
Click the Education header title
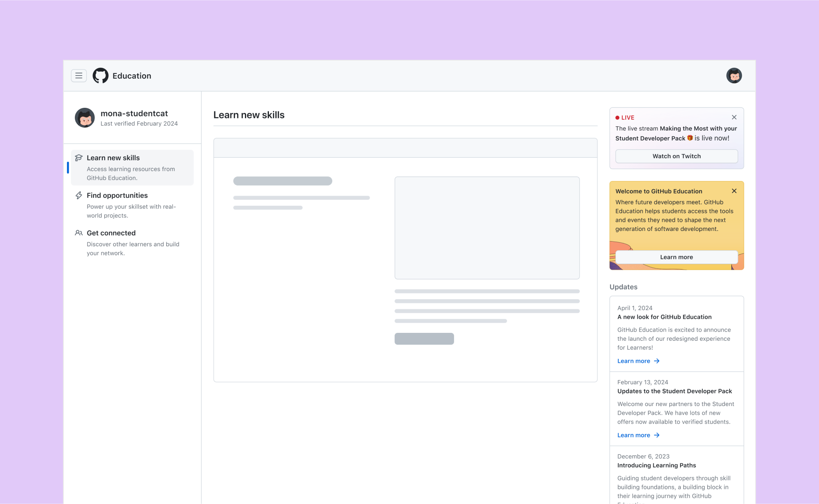pos(132,76)
